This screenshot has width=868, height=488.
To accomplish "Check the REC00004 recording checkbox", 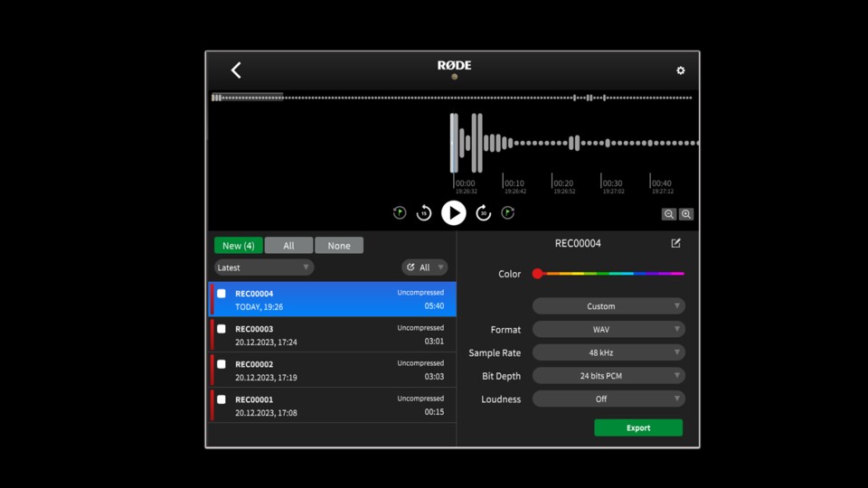I will (222, 294).
